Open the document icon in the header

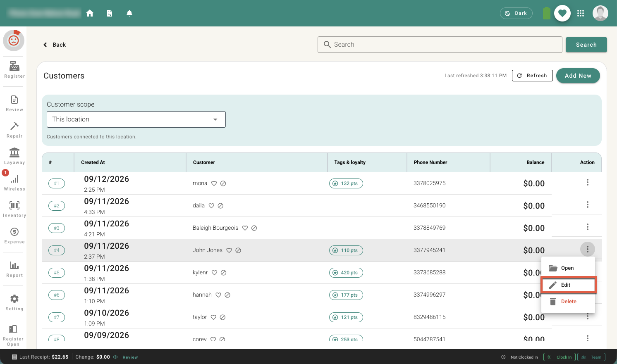pyautogui.click(x=110, y=13)
